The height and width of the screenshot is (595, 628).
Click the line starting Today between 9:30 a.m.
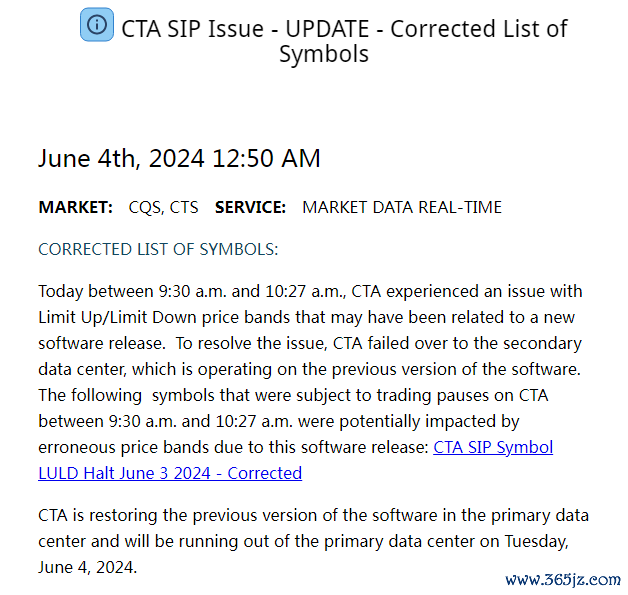pyautogui.click(x=310, y=291)
